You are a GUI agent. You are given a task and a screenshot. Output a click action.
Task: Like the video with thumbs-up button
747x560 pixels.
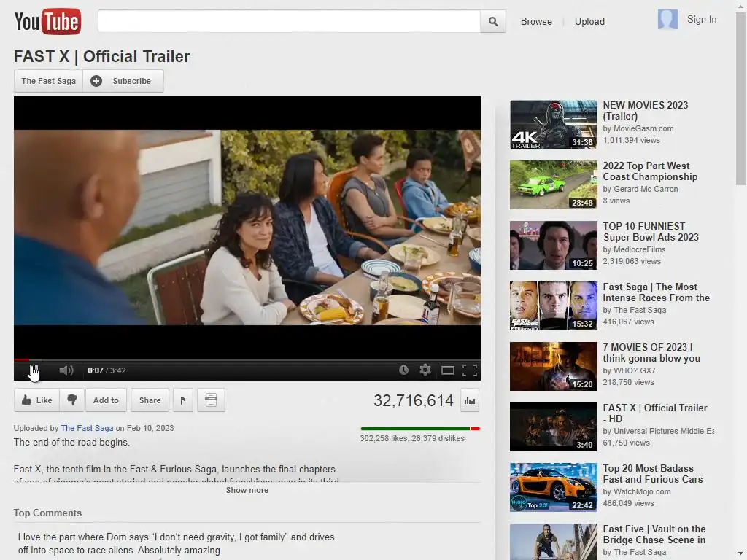tap(36, 400)
